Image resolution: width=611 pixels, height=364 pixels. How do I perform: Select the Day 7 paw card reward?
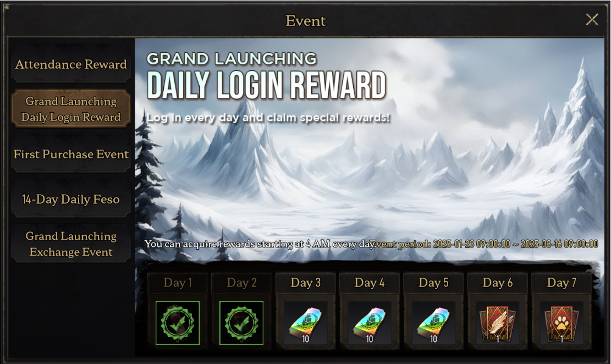562,323
